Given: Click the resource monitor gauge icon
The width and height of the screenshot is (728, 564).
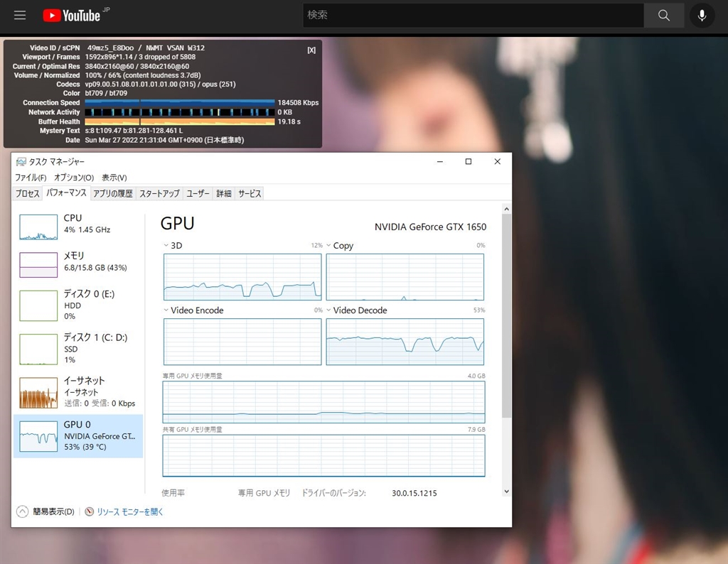Looking at the screenshot, I should tap(89, 511).
